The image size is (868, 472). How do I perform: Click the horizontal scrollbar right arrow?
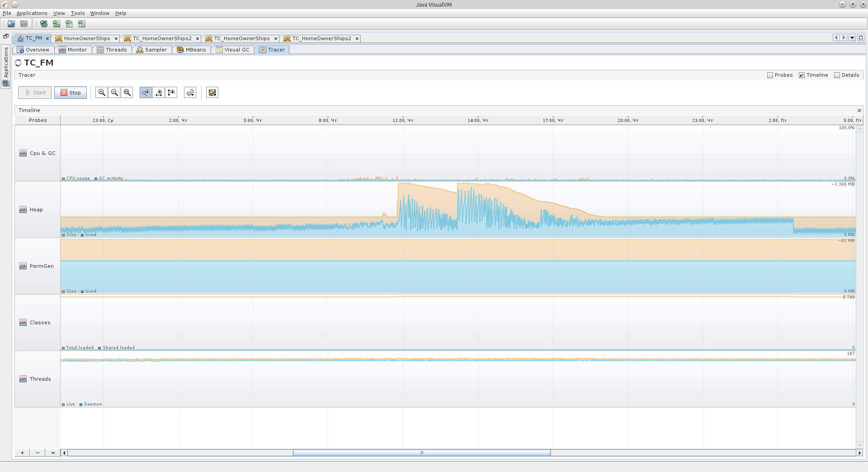point(859,453)
